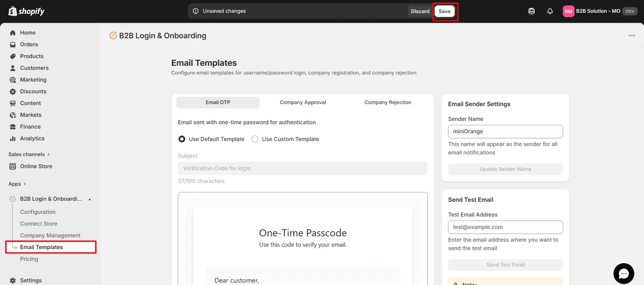644x285 pixels.
Task: Select Use Default Template radio
Action: click(x=182, y=139)
